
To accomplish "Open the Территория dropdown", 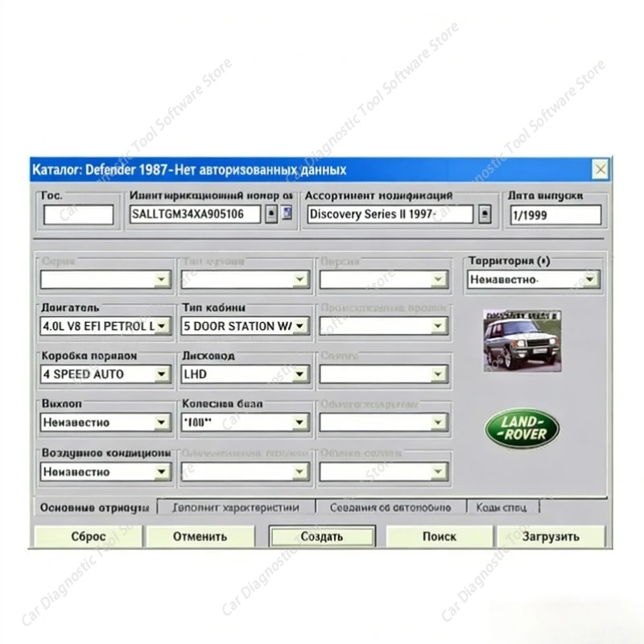I will point(591,279).
